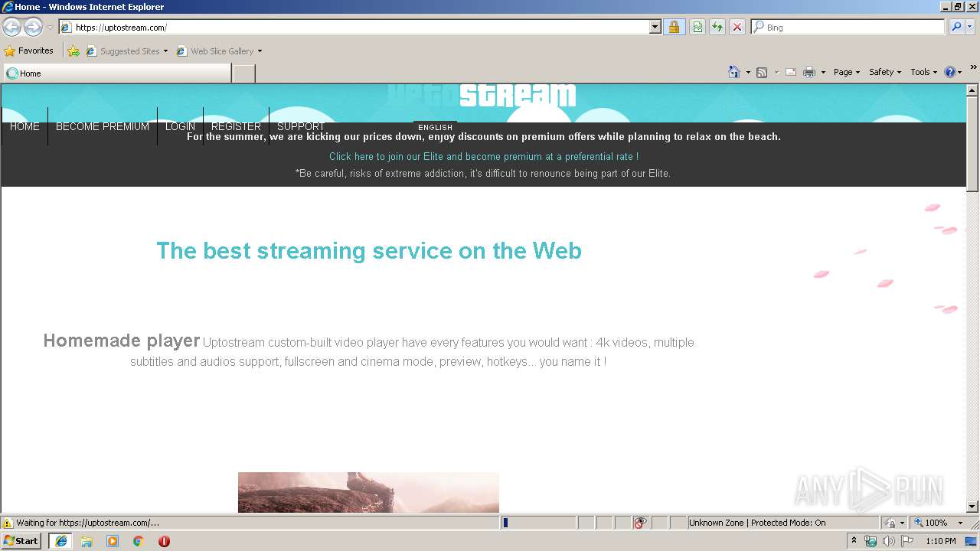Image resolution: width=980 pixels, height=551 pixels.
Task: Open the Tools menu
Action: pos(923,72)
